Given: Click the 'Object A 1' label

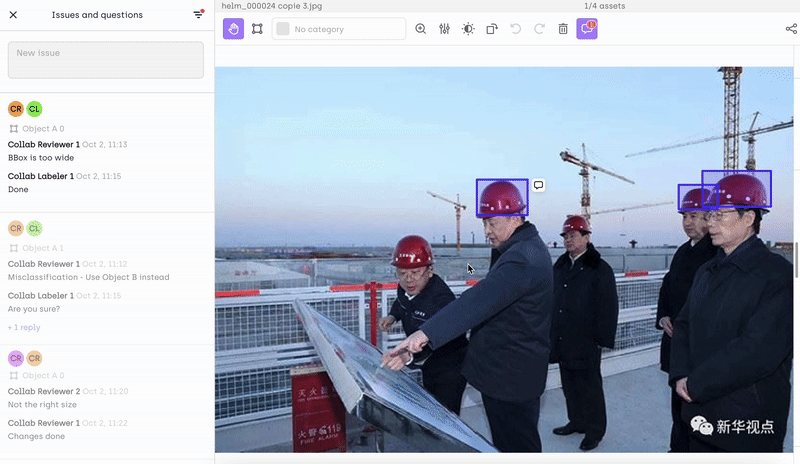Looking at the screenshot, I should pyautogui.click(x=43, y=248).
